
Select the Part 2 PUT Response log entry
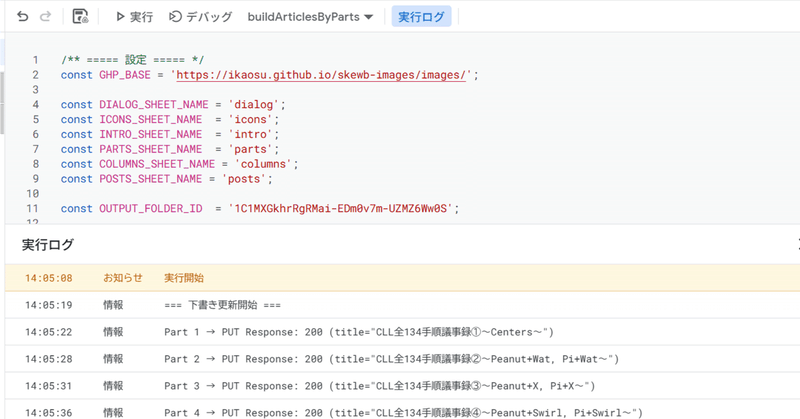pos(403,359)
